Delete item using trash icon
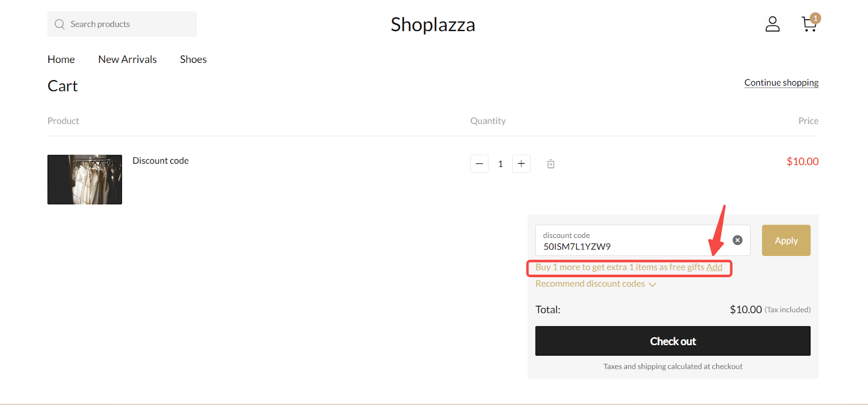Image resolution: width=868 pixels, height=405 pixels. (551, 164)
